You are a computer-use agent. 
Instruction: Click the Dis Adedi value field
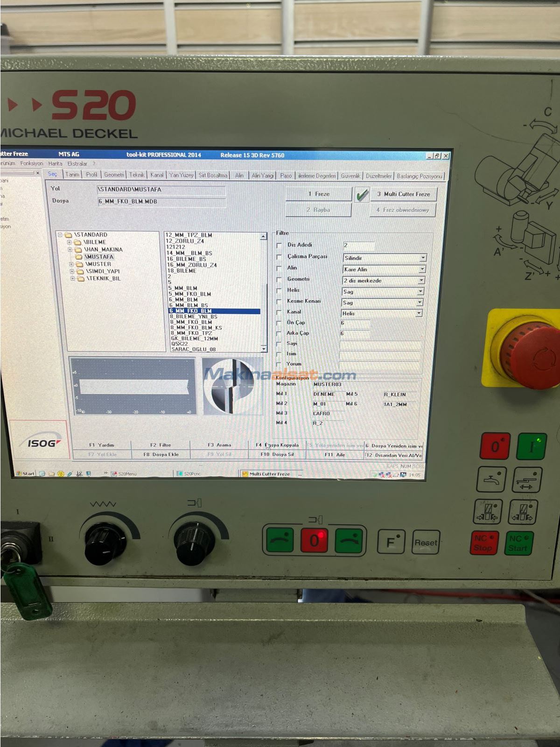[x=358, y=245]
